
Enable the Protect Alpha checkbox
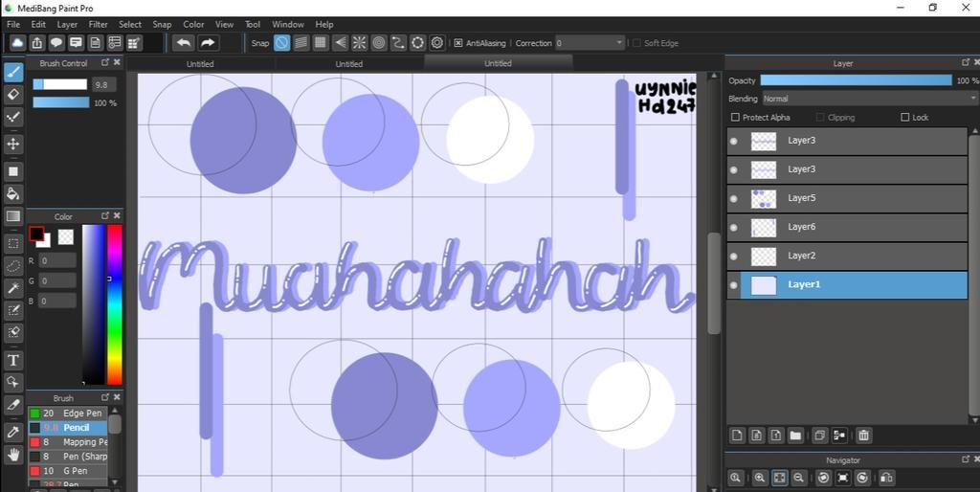(735, 117)
